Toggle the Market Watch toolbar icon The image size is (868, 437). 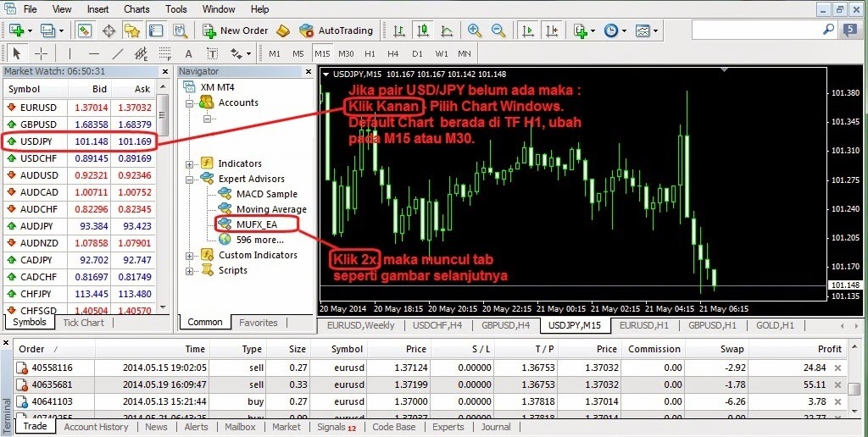pyautogui.click(x=84, y=30)
